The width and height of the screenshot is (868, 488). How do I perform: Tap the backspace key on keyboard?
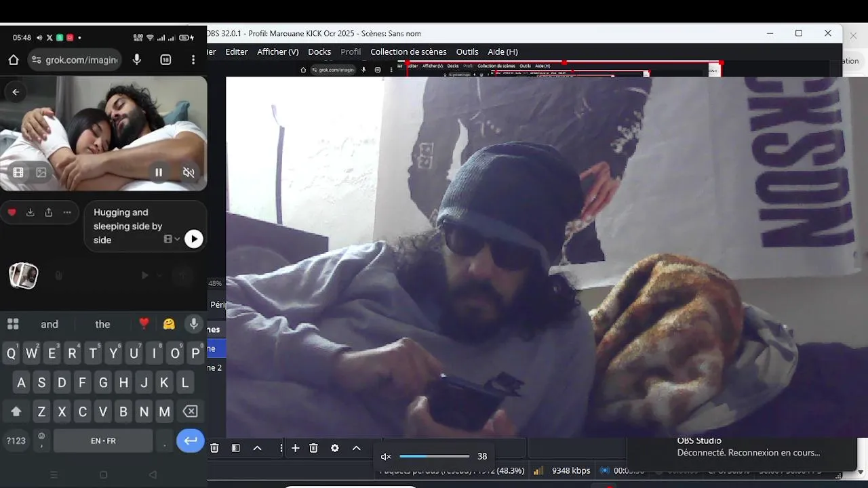click(x=191, y=411)
